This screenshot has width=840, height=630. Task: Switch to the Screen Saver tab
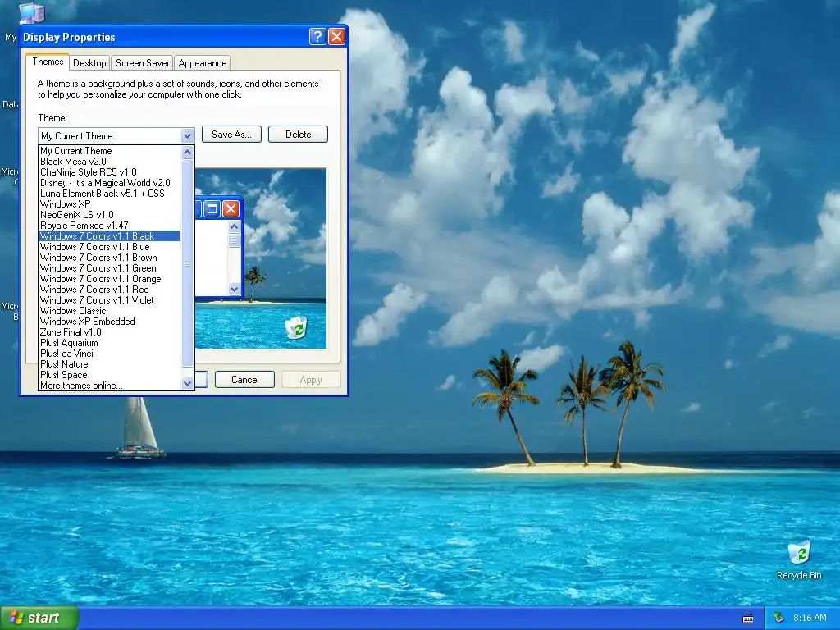click(x=143, y=63)
